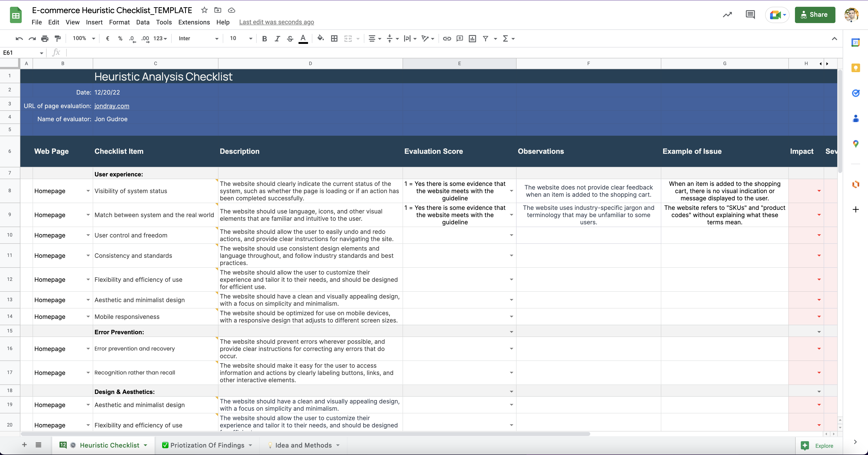Click the paint format icon

coord(58,38)
